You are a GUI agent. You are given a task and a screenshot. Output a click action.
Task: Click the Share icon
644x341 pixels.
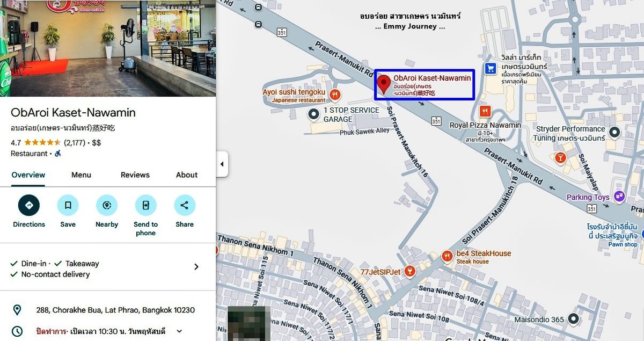(185, 205)
